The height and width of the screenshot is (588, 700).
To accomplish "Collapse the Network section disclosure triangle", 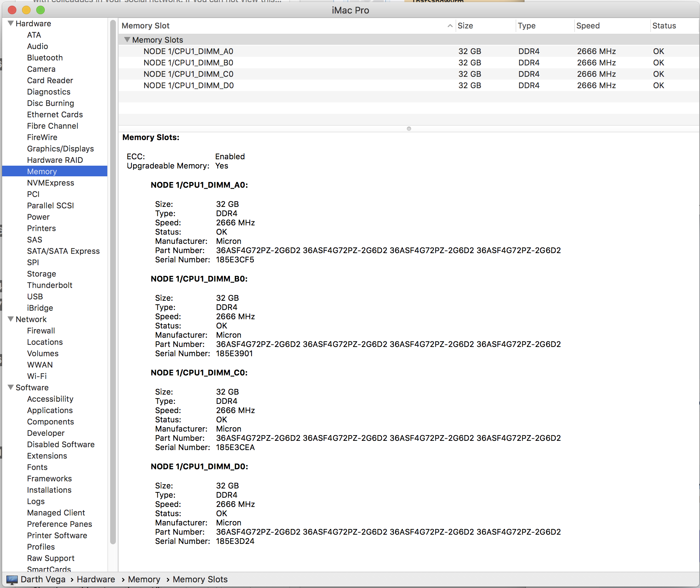I will pos(11,319).
